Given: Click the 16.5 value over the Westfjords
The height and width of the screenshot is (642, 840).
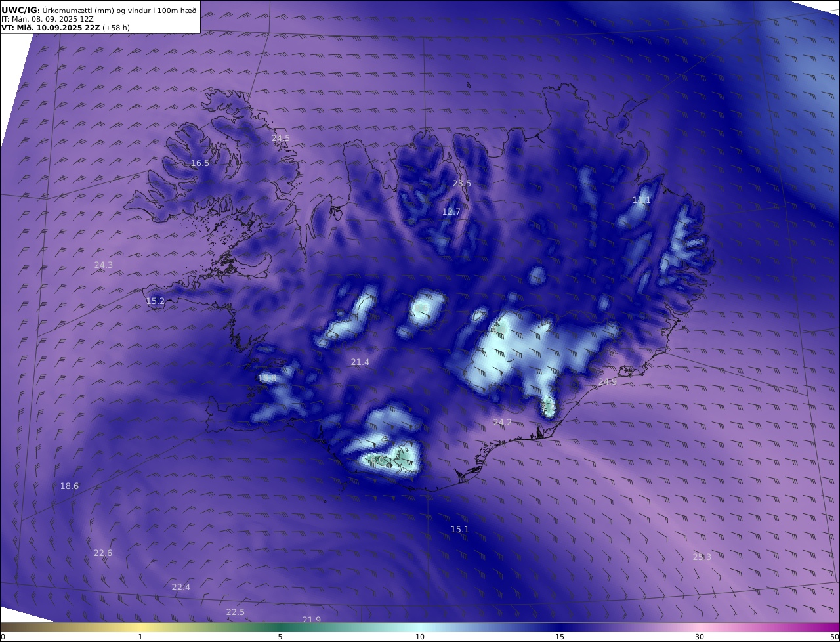Looking at the screenshot, I should click(x=200, y=163).
